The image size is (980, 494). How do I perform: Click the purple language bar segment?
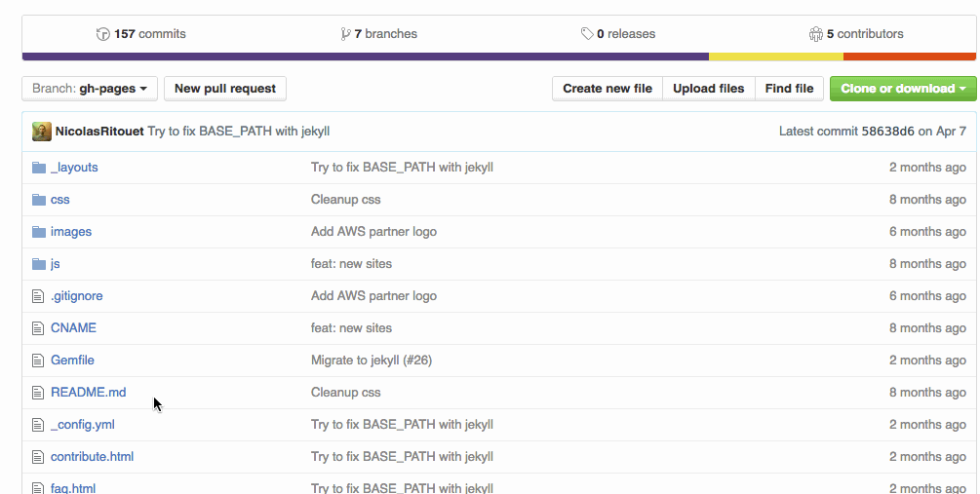point(365,57)
